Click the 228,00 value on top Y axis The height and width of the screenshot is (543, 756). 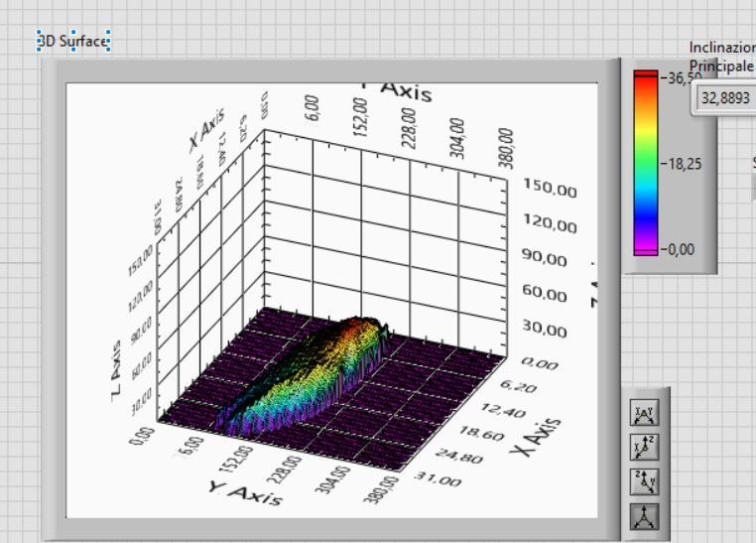tap(408, 128)
